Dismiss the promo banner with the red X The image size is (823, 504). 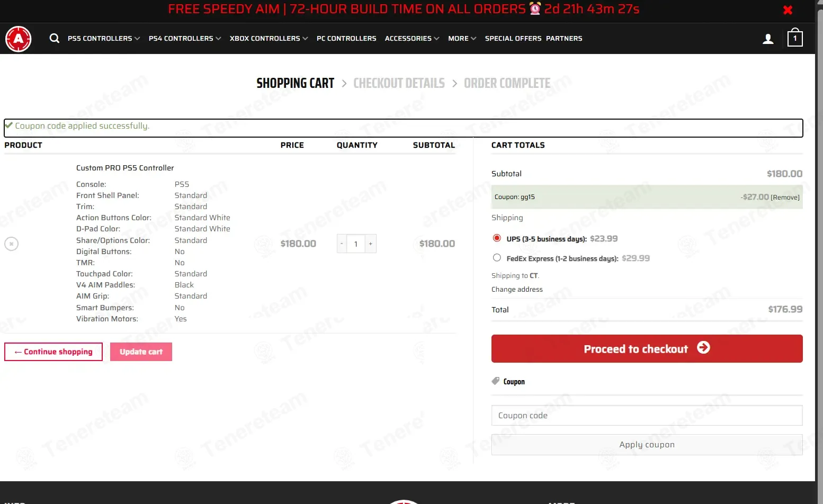(x=788, y=10)
